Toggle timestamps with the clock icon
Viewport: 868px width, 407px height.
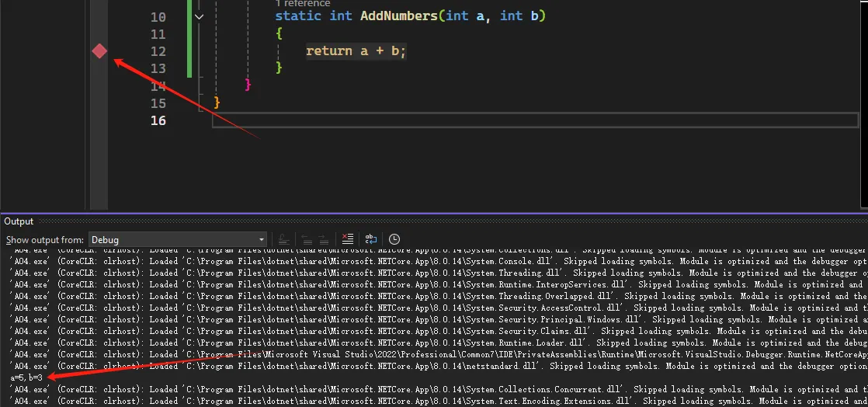click(394, 239)
